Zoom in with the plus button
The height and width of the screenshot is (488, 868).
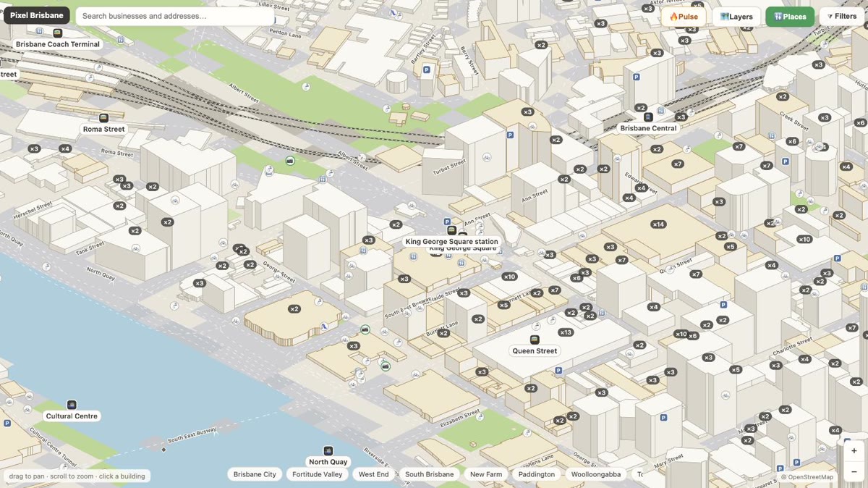854,450
